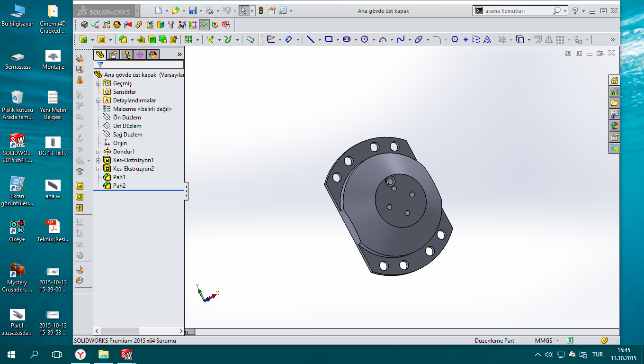Open File Explorer from the Windows taskbar
This screenshot has width=644, height=364.
click(x=103, y=354)
